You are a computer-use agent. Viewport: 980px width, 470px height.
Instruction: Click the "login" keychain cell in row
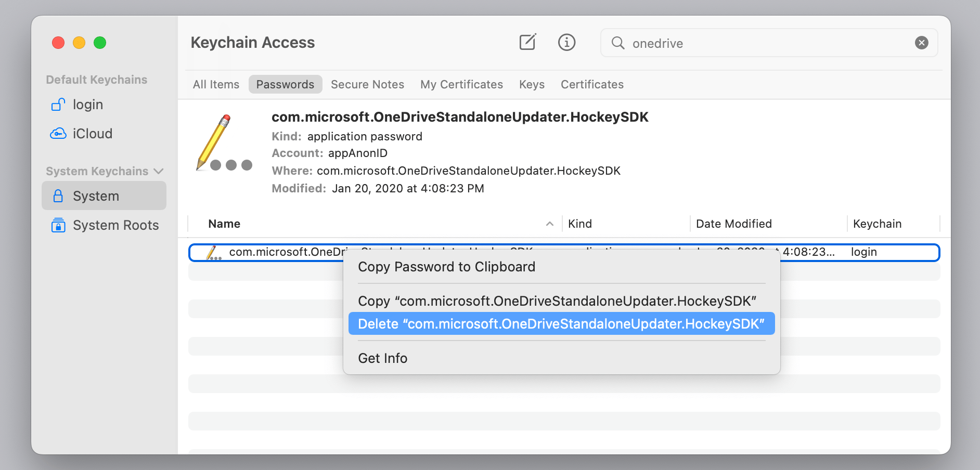pos(864,252)
